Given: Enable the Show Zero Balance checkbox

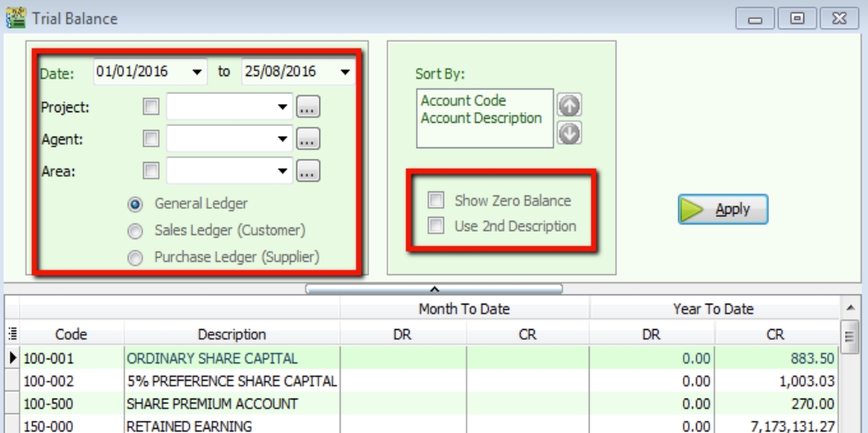Looking at the screenshot, I should (x=437, y=201).
